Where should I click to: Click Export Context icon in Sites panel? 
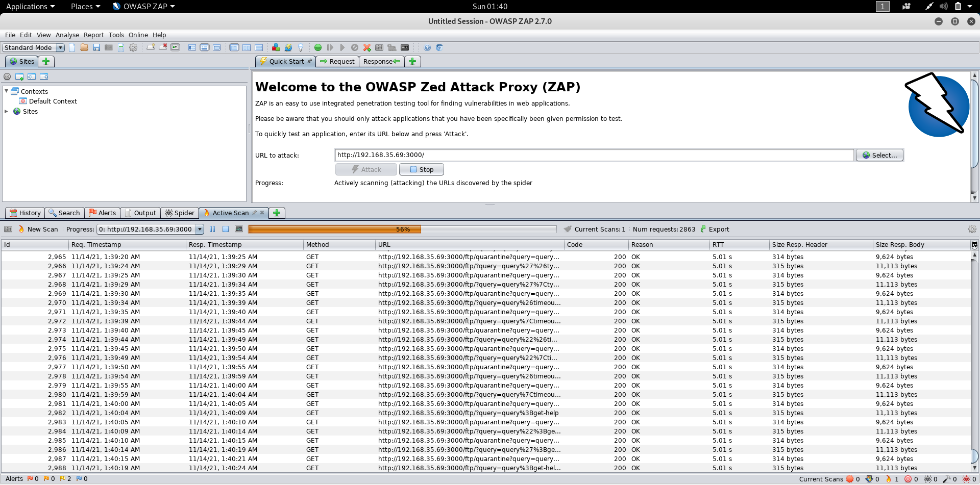click(44, 76)
